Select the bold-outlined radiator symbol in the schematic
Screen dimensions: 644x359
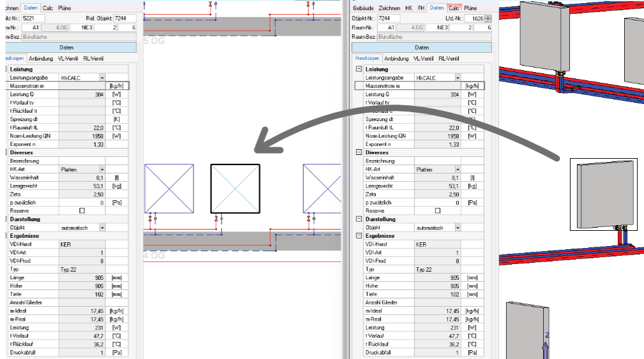coord(235,188)
